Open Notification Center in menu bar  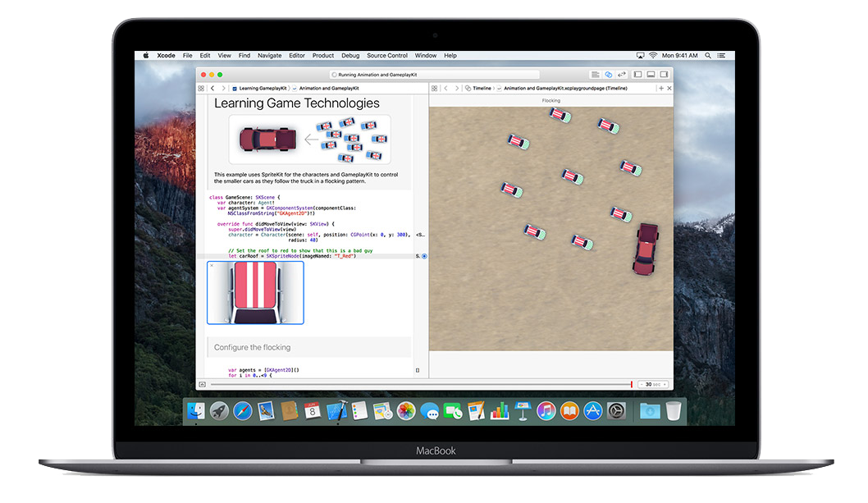coord(721,56)
